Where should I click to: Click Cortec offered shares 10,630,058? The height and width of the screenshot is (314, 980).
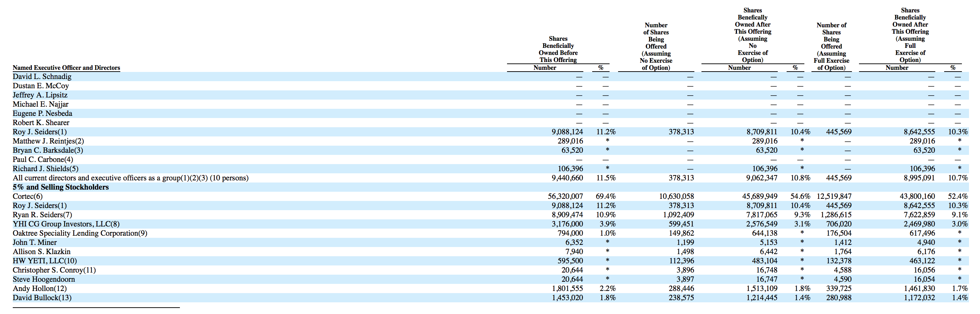pos(676,196)
